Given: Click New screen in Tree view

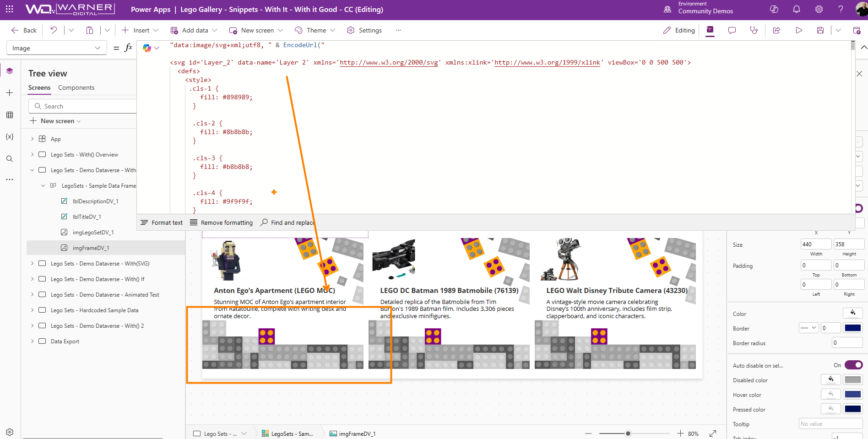Looking at the screenshot, I should pyautogui.click(x=55, y=121).
